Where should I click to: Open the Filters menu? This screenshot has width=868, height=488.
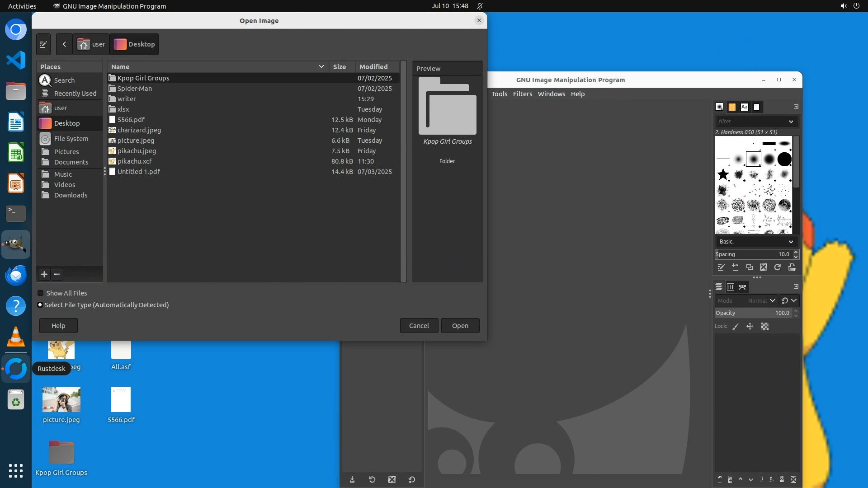(522, 94)
